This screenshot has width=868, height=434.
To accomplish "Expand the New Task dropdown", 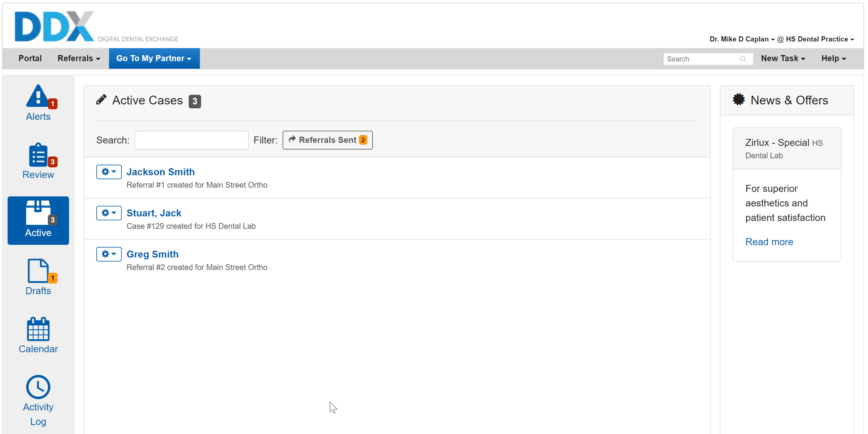I will [783, 58].
